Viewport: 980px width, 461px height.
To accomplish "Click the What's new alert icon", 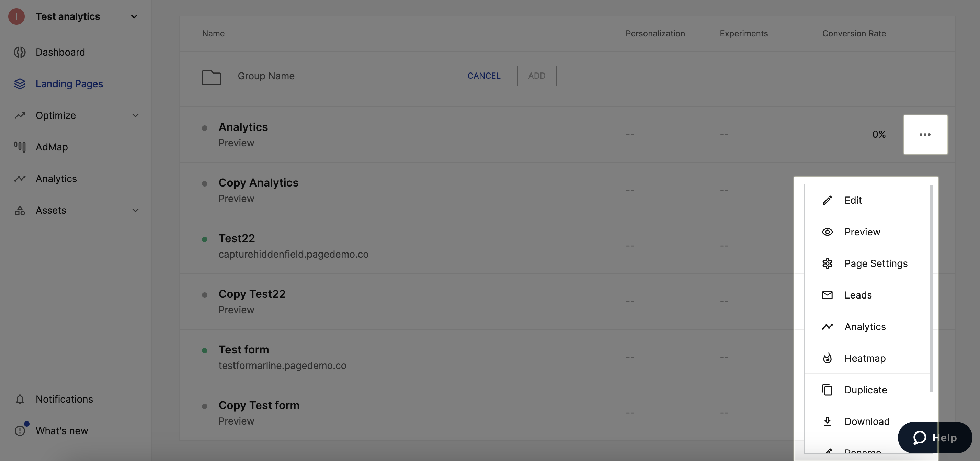I will 20,430.
